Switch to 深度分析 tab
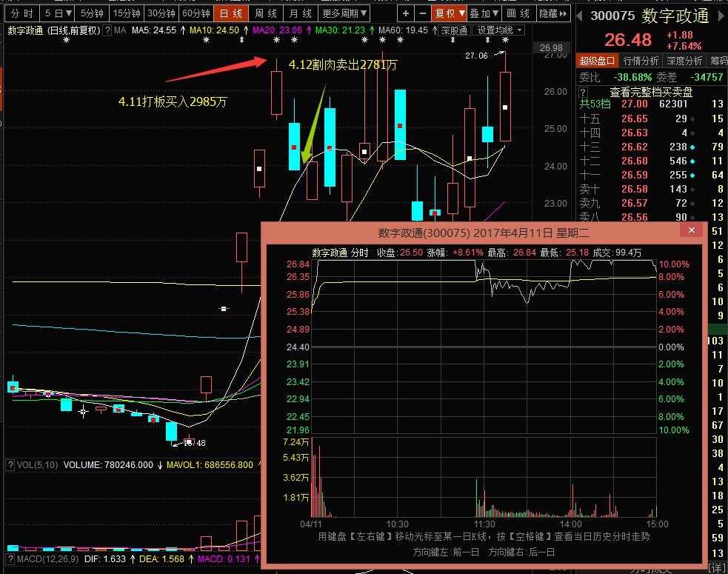Image resolution: width=728 pixels, height=574 pixels. [x=684, y=61]
